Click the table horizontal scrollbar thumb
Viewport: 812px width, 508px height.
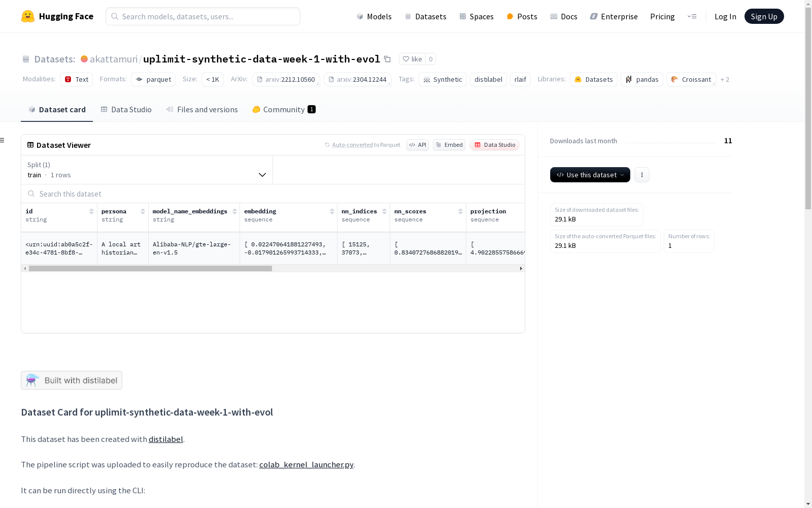pyautogui.click(x=150, y=268)
